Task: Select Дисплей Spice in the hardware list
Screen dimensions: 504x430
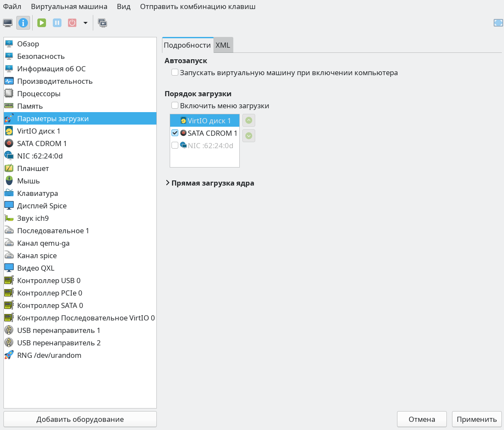Action: point(42,206)
